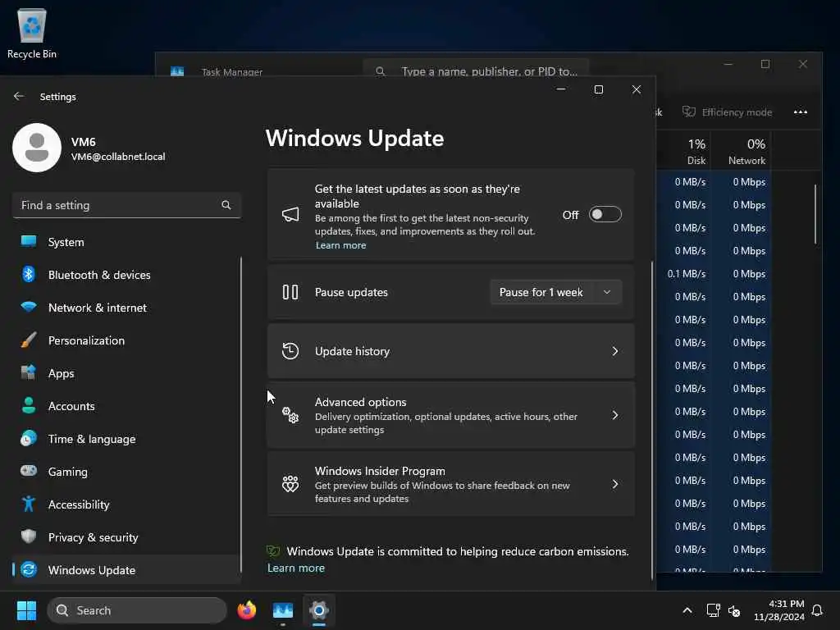
Task: Go to Accessibility settings
Action: click(x=126, y=504)
